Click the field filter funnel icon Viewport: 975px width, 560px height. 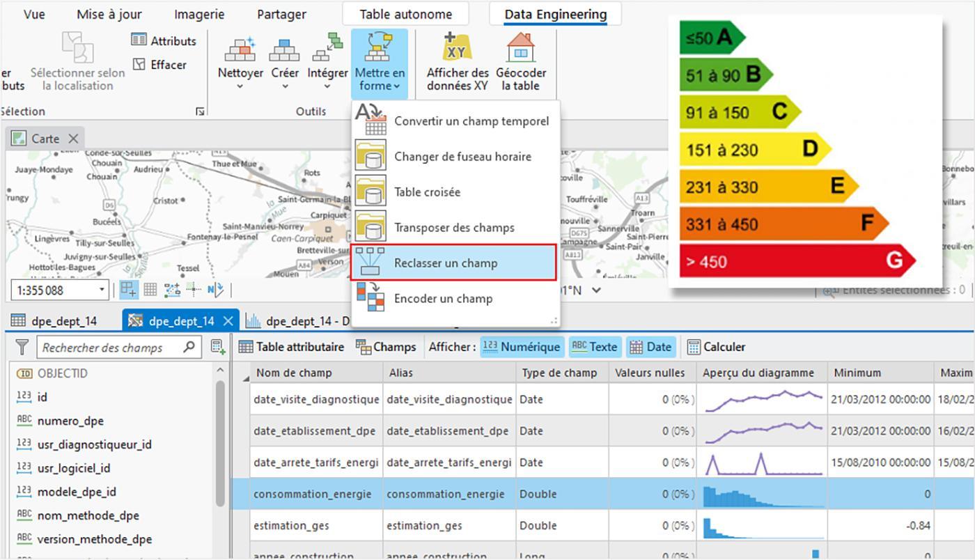coord(22,347)
